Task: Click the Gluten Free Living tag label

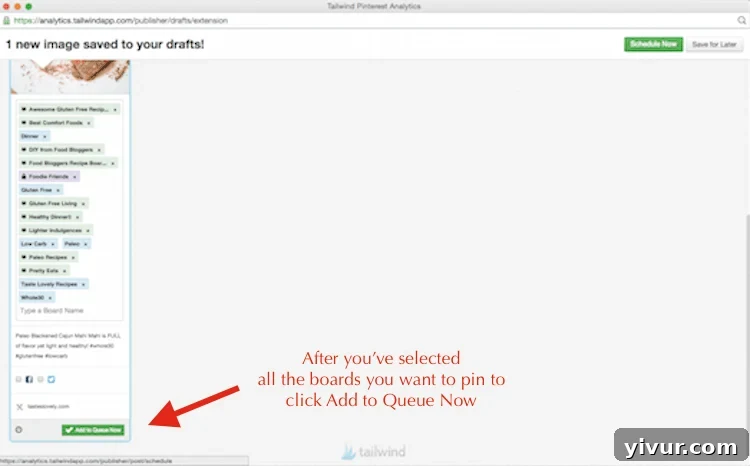Action: point(53,203)
